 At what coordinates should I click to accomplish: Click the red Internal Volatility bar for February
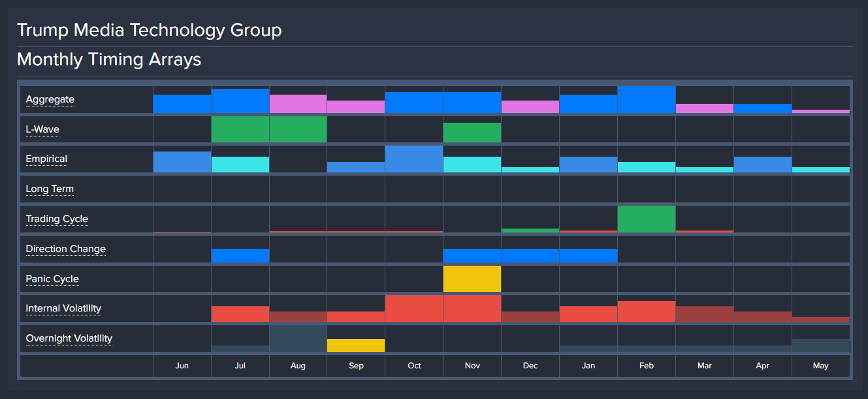tap(647, 311)
